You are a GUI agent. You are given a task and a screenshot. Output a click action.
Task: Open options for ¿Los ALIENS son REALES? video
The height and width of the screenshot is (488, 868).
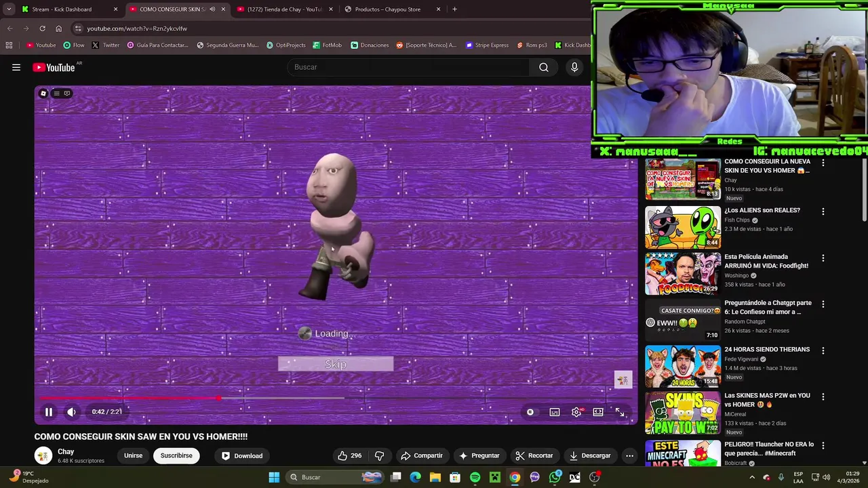tap(823, 211)
